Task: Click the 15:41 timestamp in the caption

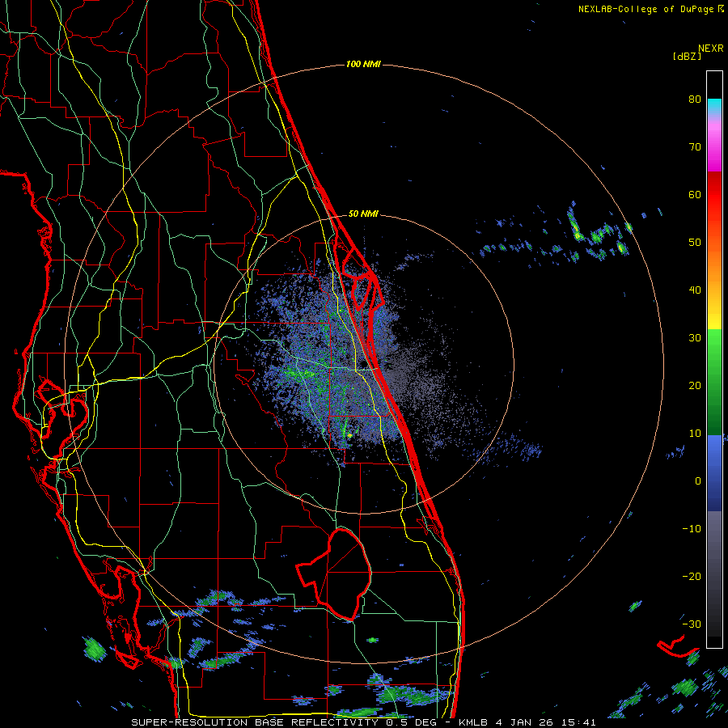Action: (x=577, y=722)
